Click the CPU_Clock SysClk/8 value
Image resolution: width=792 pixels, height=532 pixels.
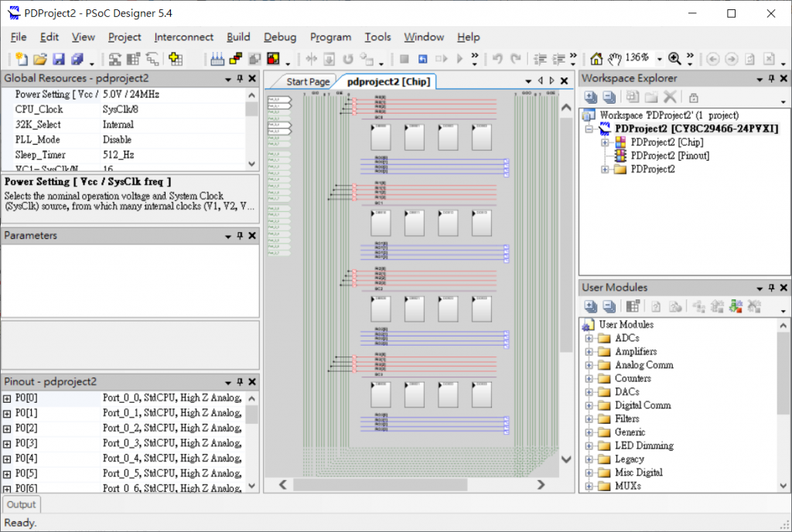pyautogui.click(x=120, y=110)
